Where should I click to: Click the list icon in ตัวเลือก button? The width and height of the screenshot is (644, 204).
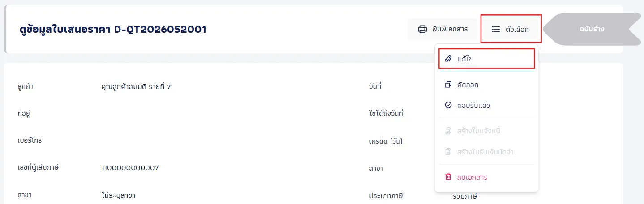coord(496,29)
